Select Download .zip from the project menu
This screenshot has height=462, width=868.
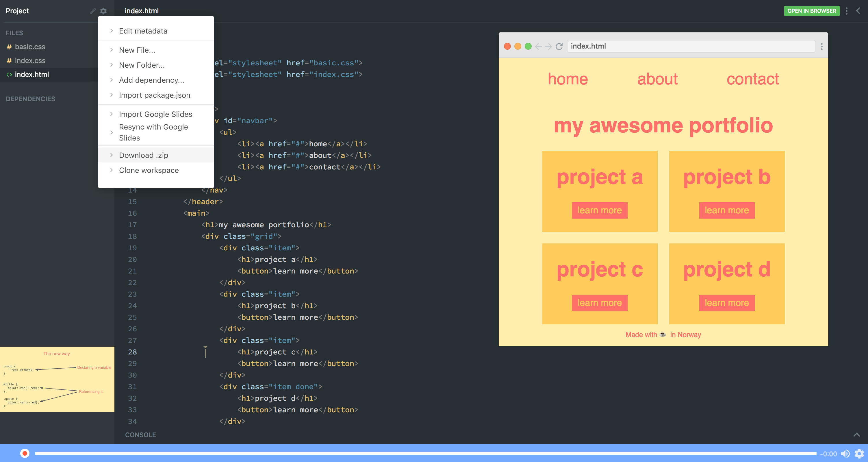click(144, 155)
